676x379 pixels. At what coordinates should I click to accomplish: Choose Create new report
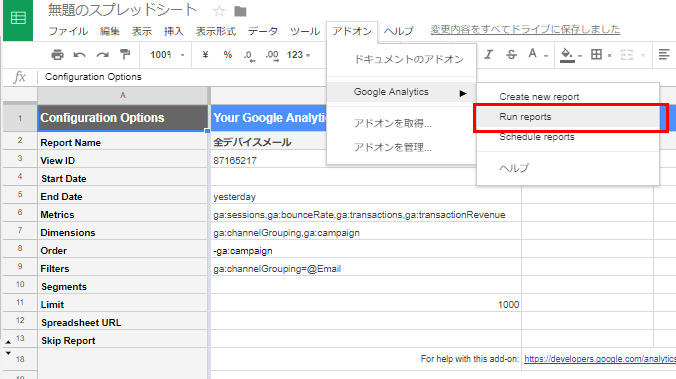(568, 97)
